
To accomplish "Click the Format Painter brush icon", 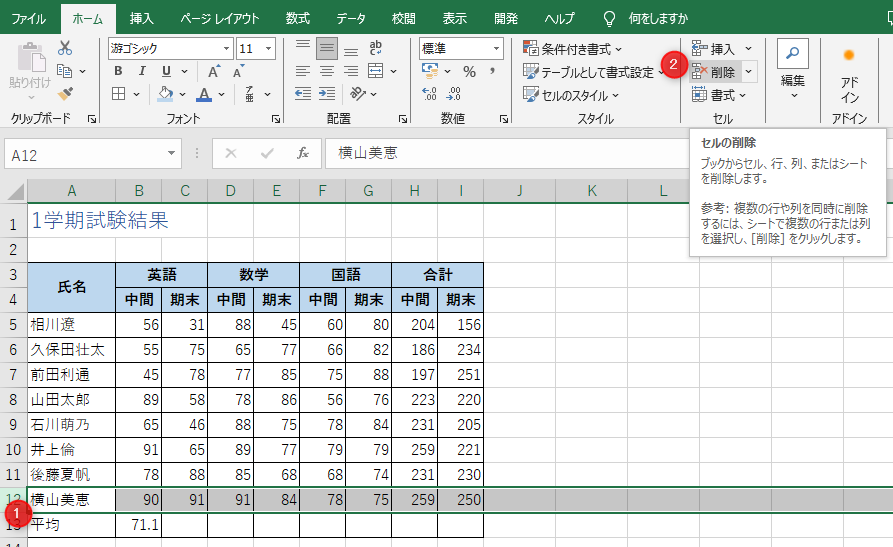I will (66, 94).
